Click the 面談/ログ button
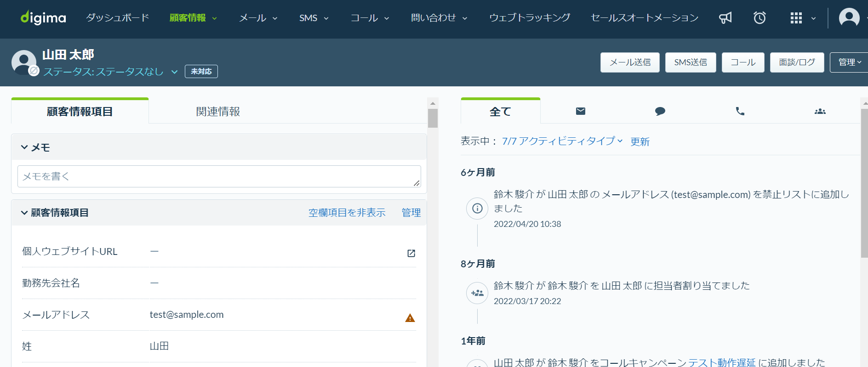Viewport: 868px width, 367px height. 797,62
